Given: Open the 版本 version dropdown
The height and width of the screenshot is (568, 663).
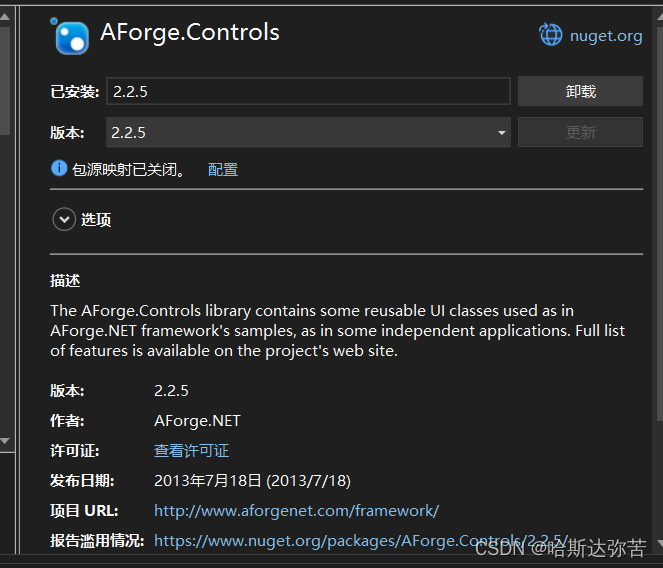Looking at the screenshot, I should (x=308, y=132).
